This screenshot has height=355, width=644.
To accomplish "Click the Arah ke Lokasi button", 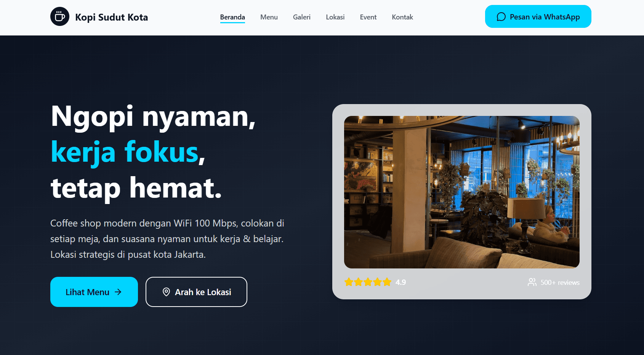I will 196,292.
